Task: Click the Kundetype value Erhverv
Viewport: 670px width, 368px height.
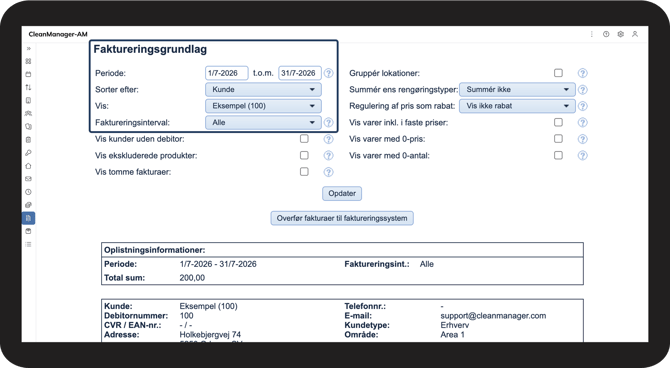Action: click(x=455, y=325)
